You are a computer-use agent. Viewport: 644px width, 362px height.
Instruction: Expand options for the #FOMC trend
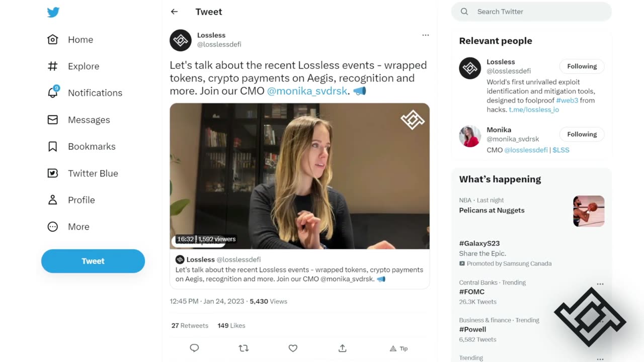point(600,284)
